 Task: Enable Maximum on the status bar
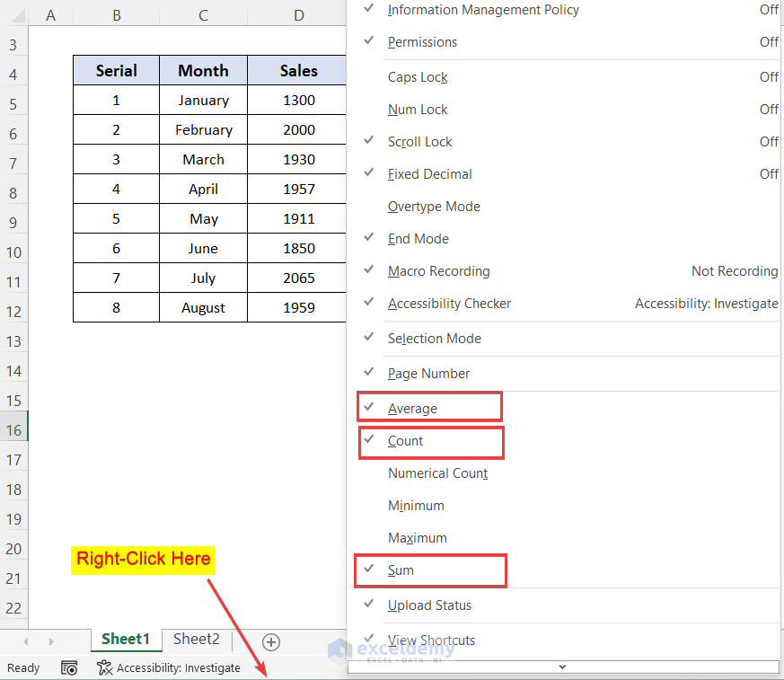coord(417,537)
